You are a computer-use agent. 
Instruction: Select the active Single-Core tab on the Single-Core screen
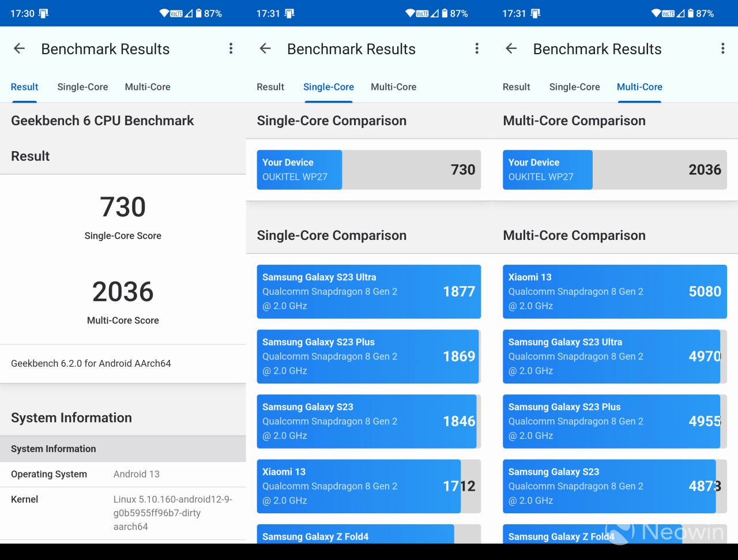(329, 87)
